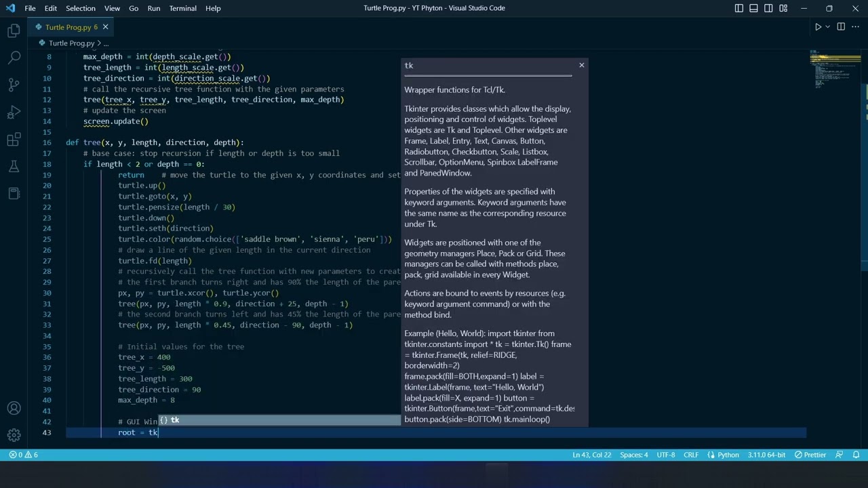The width and height of the screenshot is (868, 488).
Task: Select interpreter 3.11.0 64-bit
Action: pos(766,455)
